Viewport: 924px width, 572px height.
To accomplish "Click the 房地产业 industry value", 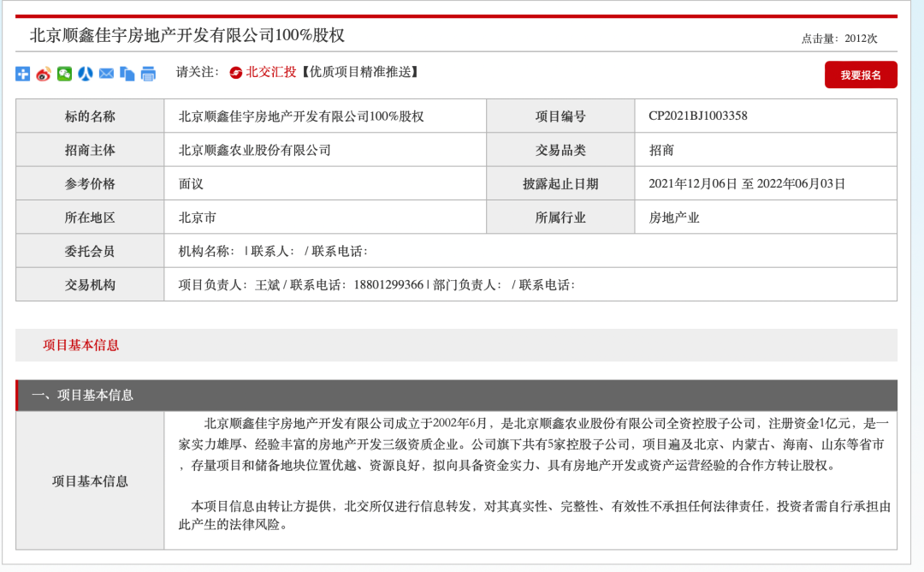I will [673, 217].
